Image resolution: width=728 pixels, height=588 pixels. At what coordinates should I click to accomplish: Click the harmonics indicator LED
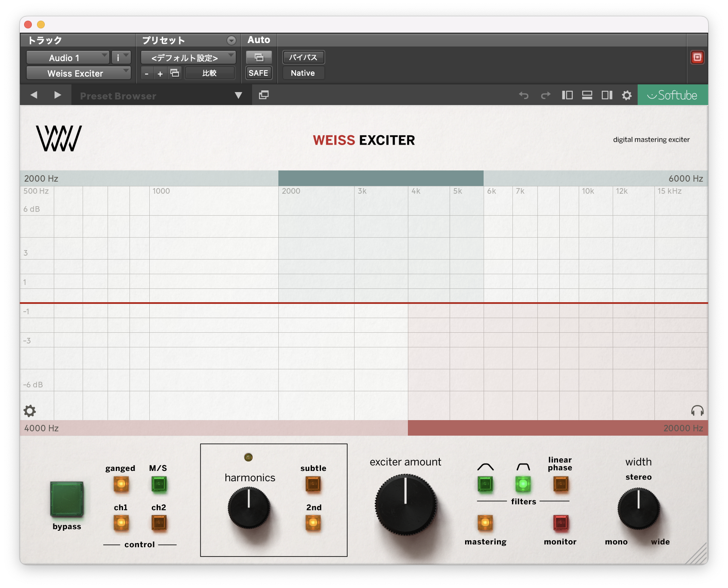coord(248,457)
